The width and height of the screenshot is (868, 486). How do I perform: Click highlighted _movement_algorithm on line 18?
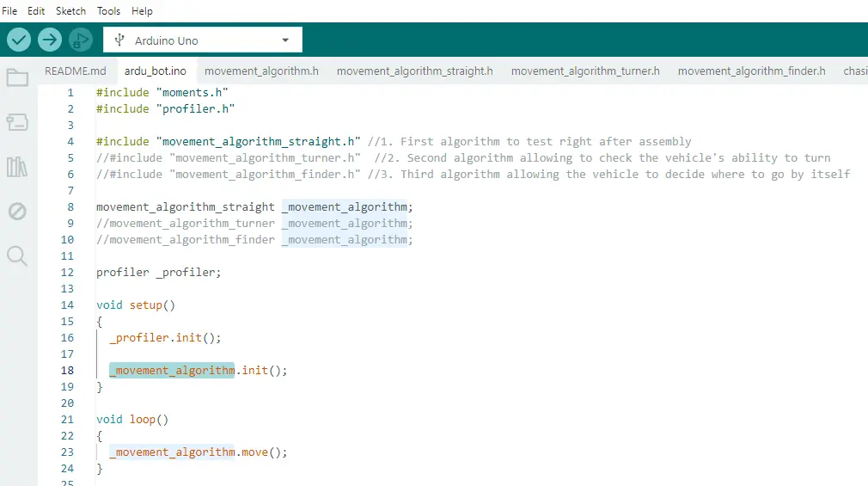coord(172,370)
